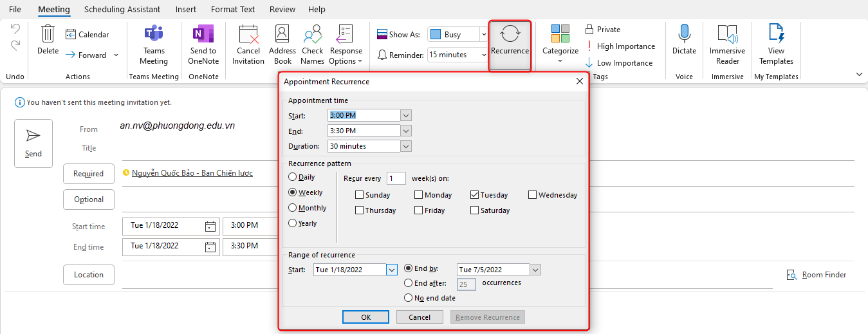Set High Importance

(x=620, y=46)
